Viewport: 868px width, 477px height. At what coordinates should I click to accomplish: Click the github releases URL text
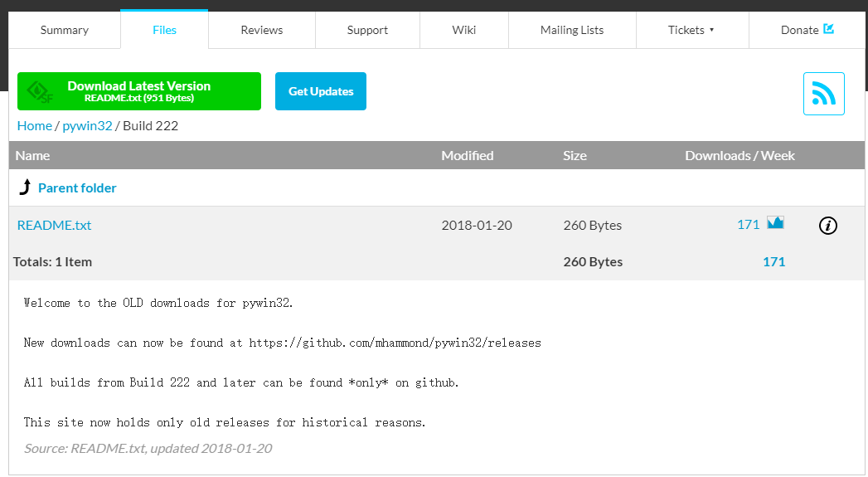[395, 343]
